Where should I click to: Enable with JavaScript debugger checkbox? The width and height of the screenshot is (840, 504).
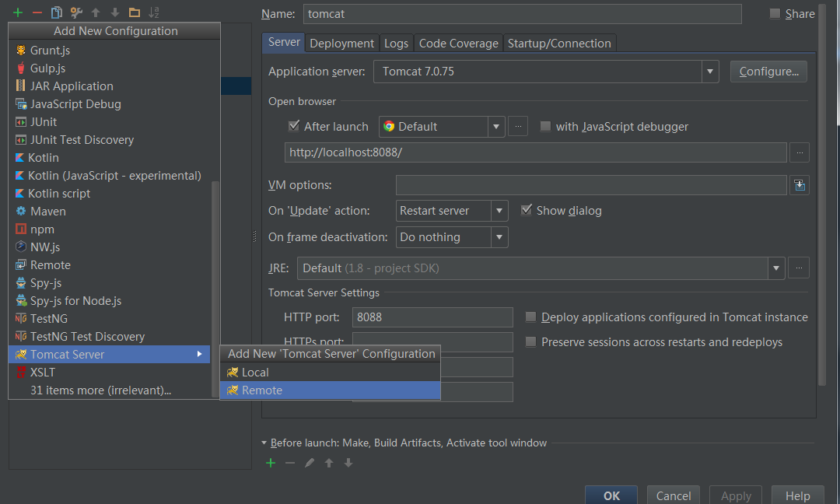(x=545, y=127)
